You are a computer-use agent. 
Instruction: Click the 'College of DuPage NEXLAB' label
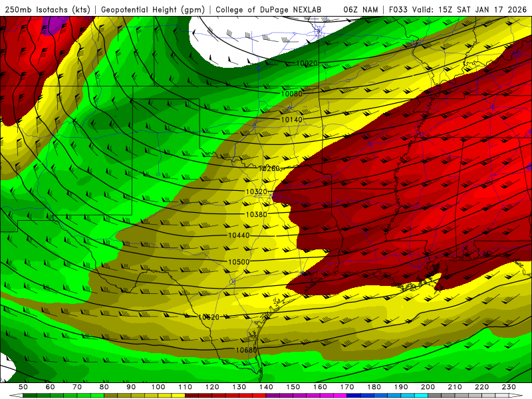(x=269, y=10)
